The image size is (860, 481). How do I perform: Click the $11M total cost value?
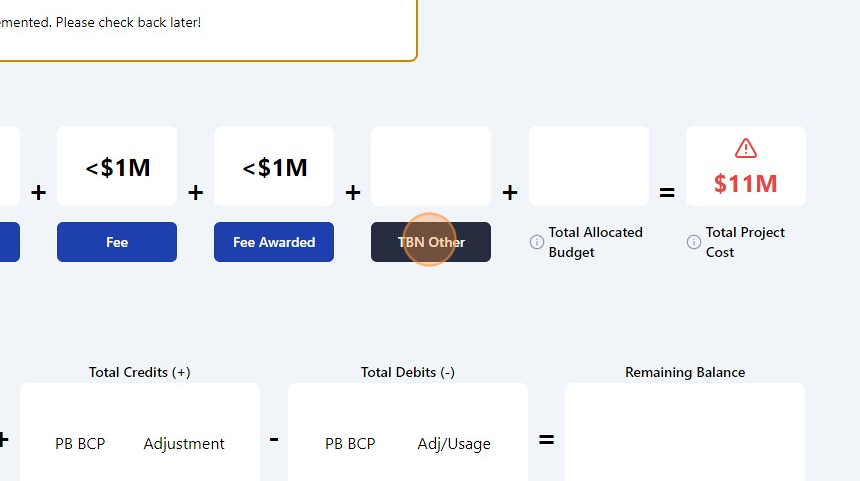coord(746,184)
